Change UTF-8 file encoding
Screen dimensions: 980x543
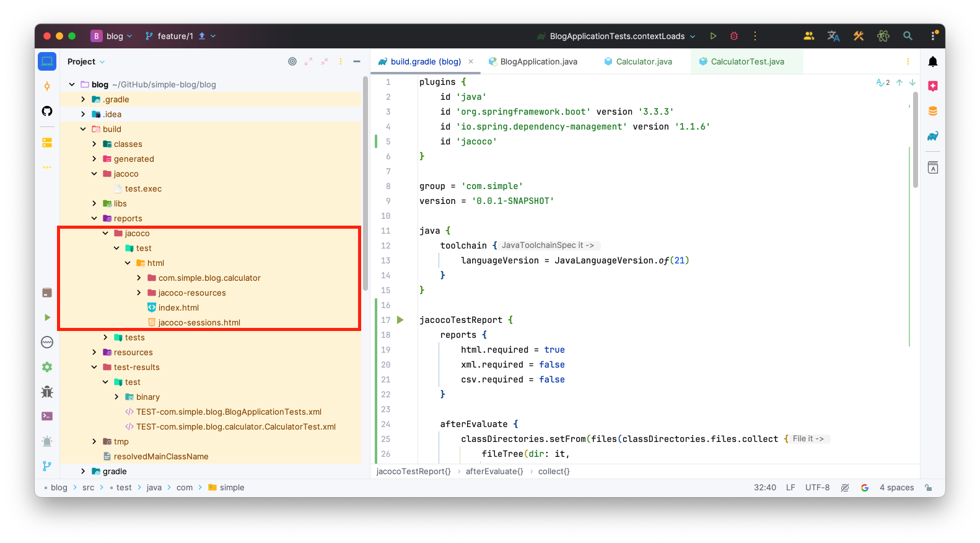(x=817, y=488)
